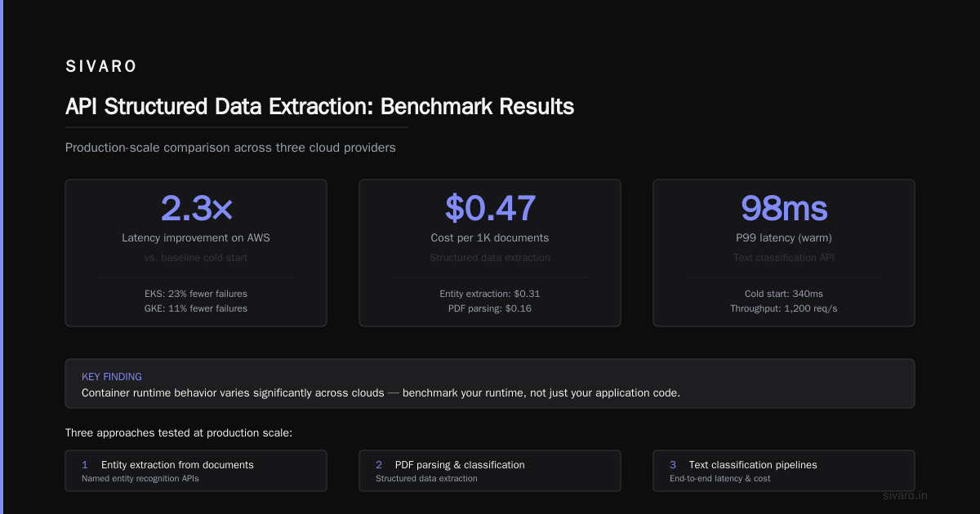Click the number 2 approach marker
980x514 pixels.
pos(379,464)
